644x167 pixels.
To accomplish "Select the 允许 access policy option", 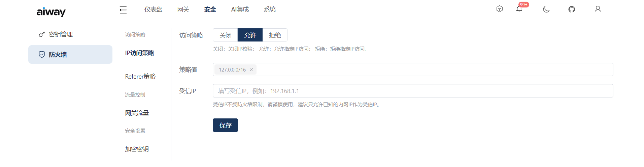I will click(x=250, y=35).
